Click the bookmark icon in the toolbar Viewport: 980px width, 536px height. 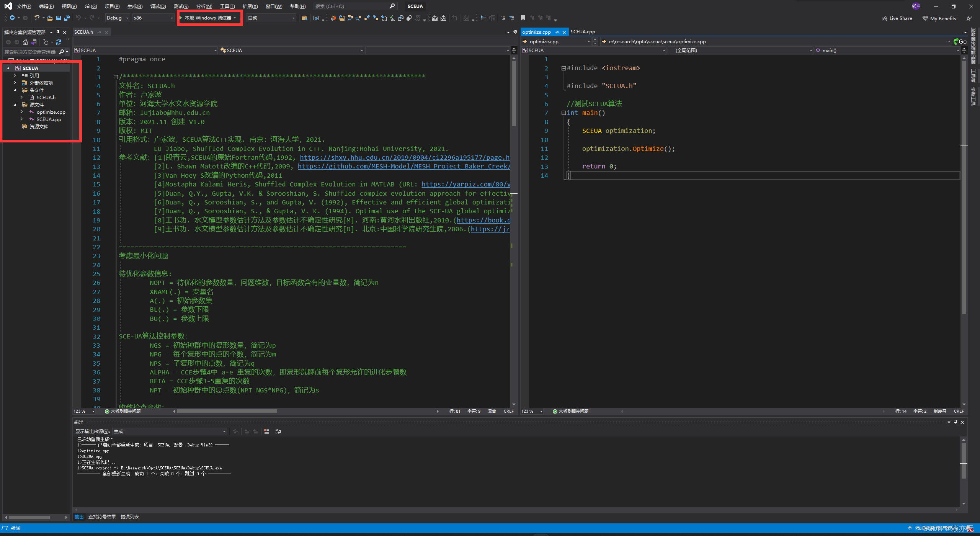click(523, 18)
